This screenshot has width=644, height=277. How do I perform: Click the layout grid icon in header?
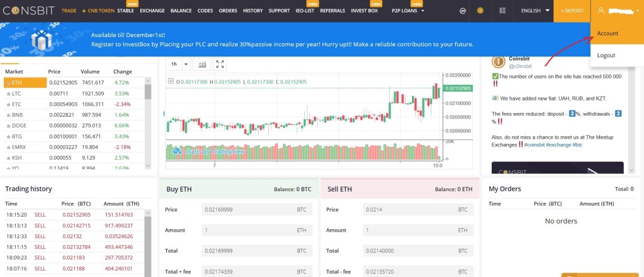point(502,11)
